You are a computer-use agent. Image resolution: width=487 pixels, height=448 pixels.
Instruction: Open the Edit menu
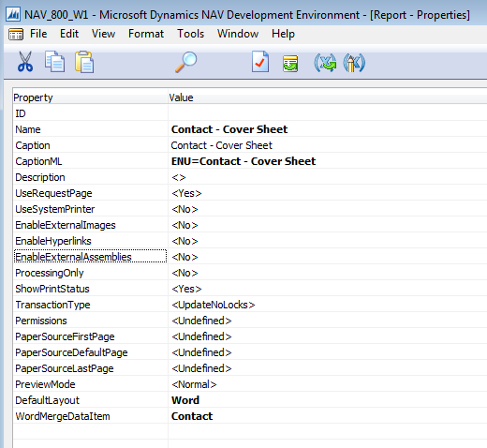pyautogui.click(x=69, y=34)
